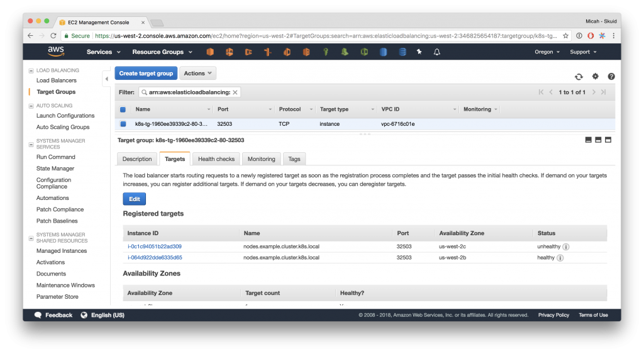Collapse the AUTO SCALING section
The width and height of the screenshot is (644, 354).
tap(31, 106)
